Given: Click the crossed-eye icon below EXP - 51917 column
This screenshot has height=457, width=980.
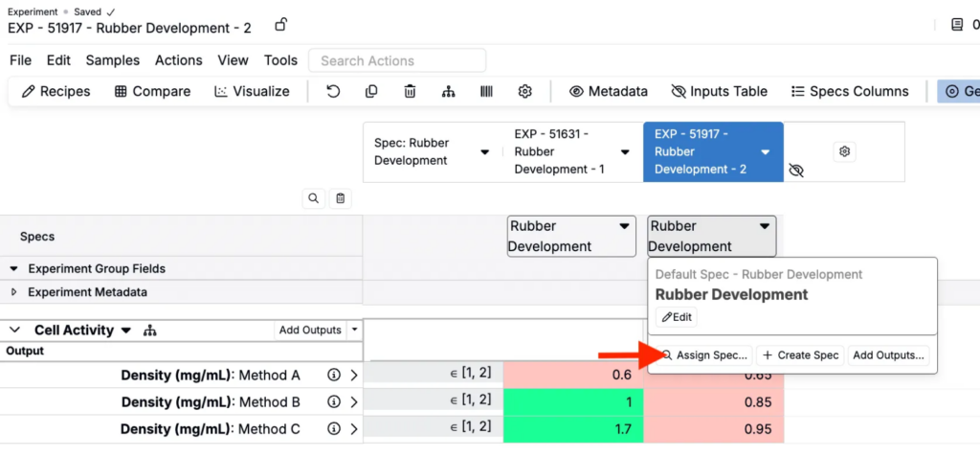Looking at the screenshot, I should (x=796, y=171).
